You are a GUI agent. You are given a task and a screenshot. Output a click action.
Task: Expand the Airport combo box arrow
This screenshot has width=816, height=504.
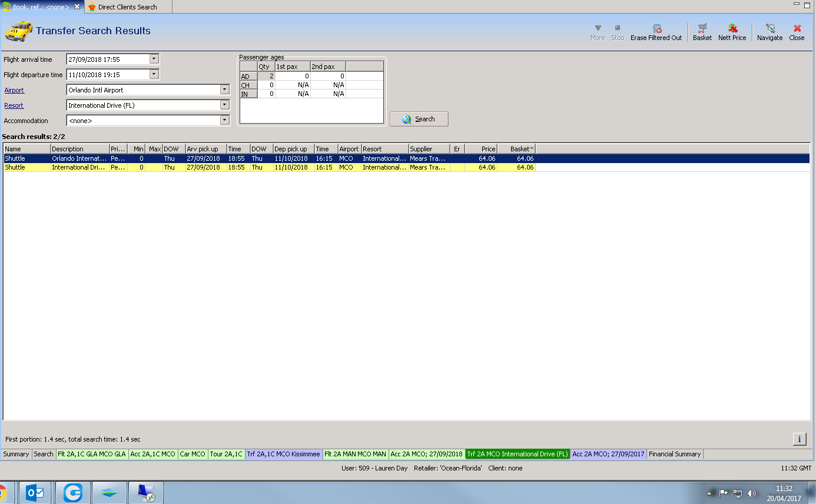tap(224, 89)
